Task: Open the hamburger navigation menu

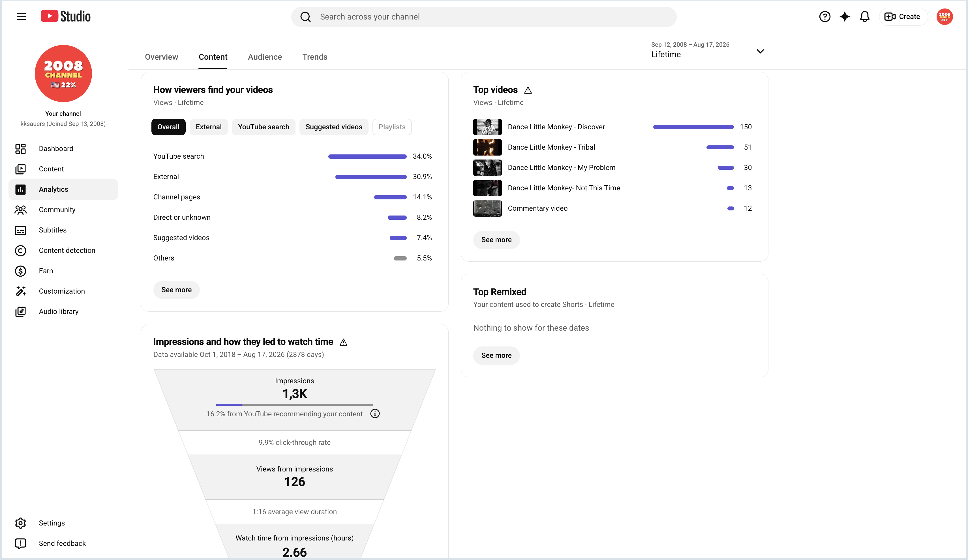Action: [21, 16]
